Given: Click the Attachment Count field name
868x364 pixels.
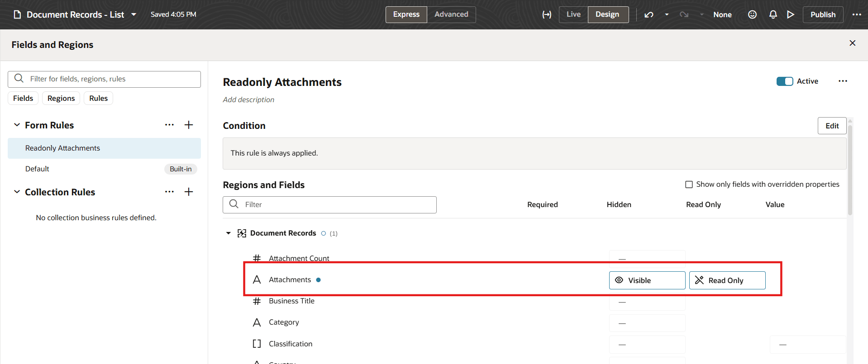Looking at the screenshot, I should 299,258.
